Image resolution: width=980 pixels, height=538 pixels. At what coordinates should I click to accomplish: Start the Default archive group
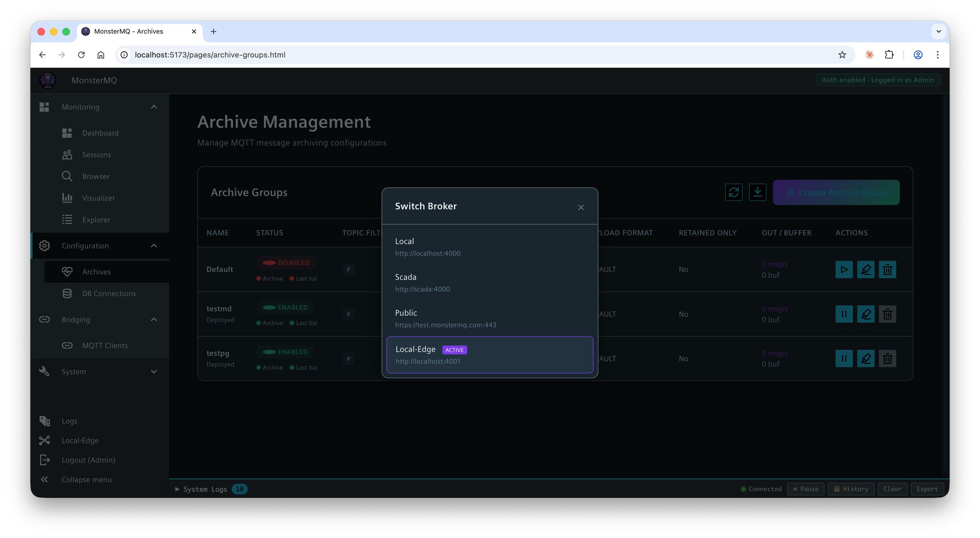844,269
